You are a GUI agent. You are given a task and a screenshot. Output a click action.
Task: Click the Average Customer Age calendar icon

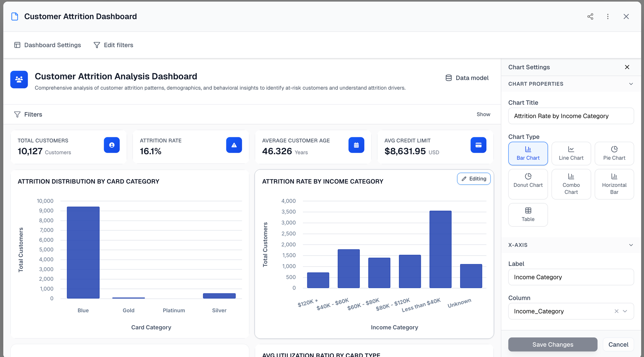pyautogui.click(x=356, y=145)
